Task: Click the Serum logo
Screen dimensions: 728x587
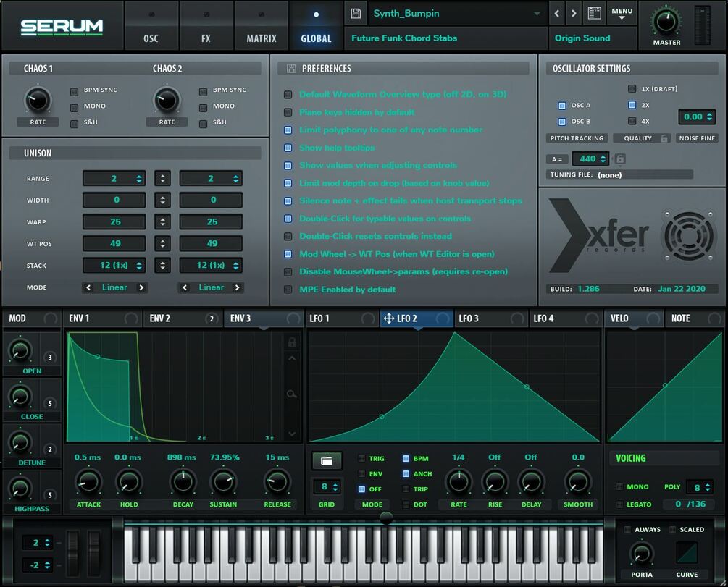Action: 62,27
